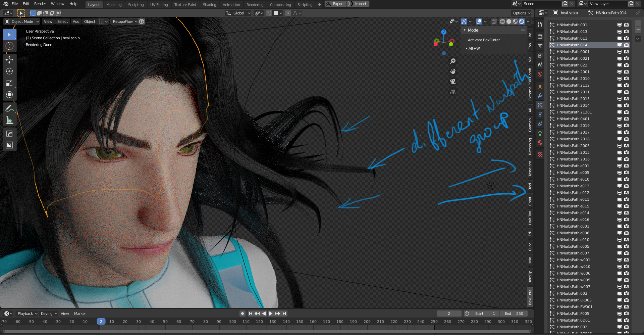644x335 pixels.
Task: Toggle X-ray display in viewport header
Action: tap(494, 21)
